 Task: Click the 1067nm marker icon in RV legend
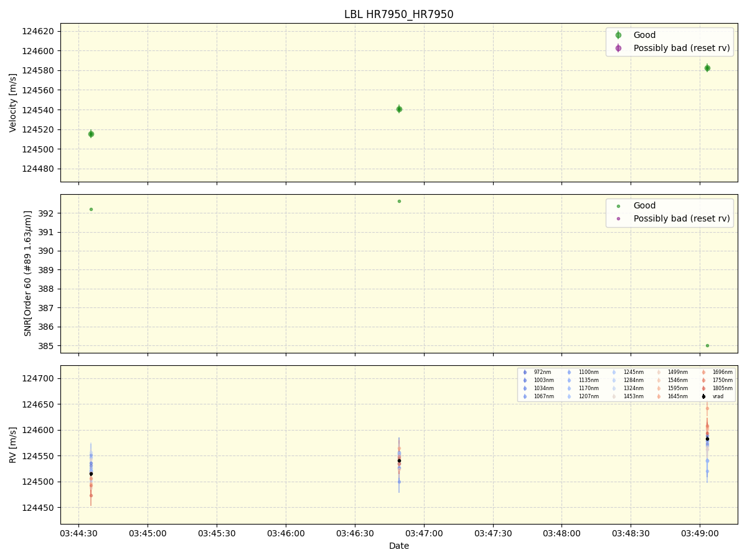(525, 396)
